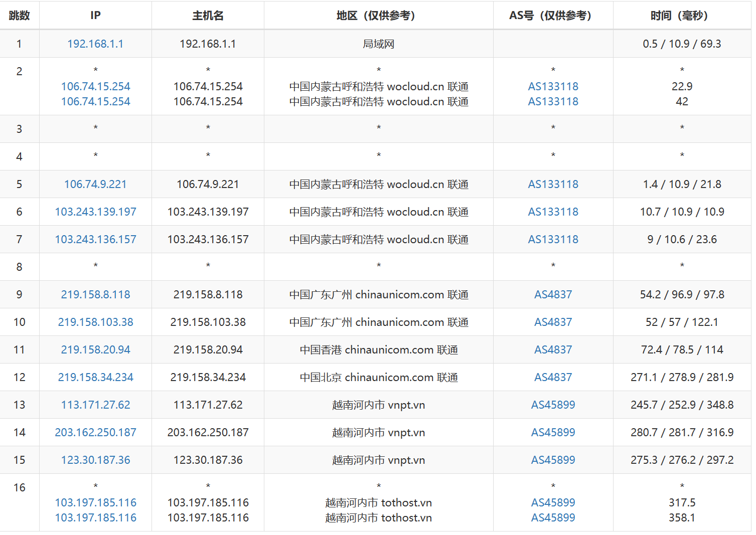Click the 地区（仅供参考） column header
Viewport: 756px width, 535px height.
(378, 16)
